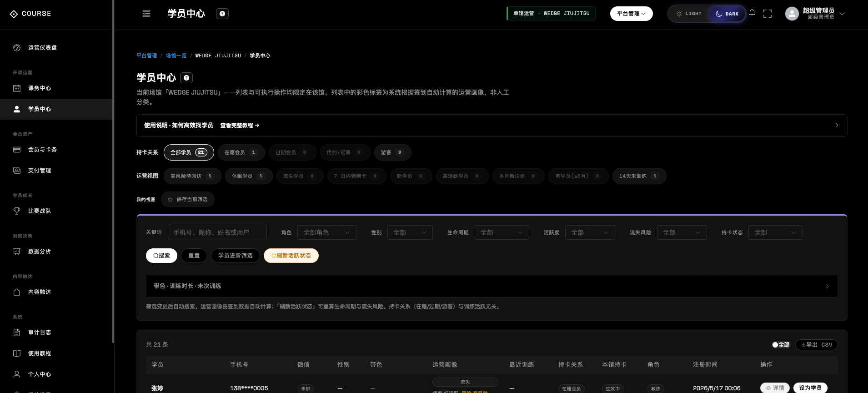Click the 注册时间 column header
868x393 pixels.
point(705,365)
